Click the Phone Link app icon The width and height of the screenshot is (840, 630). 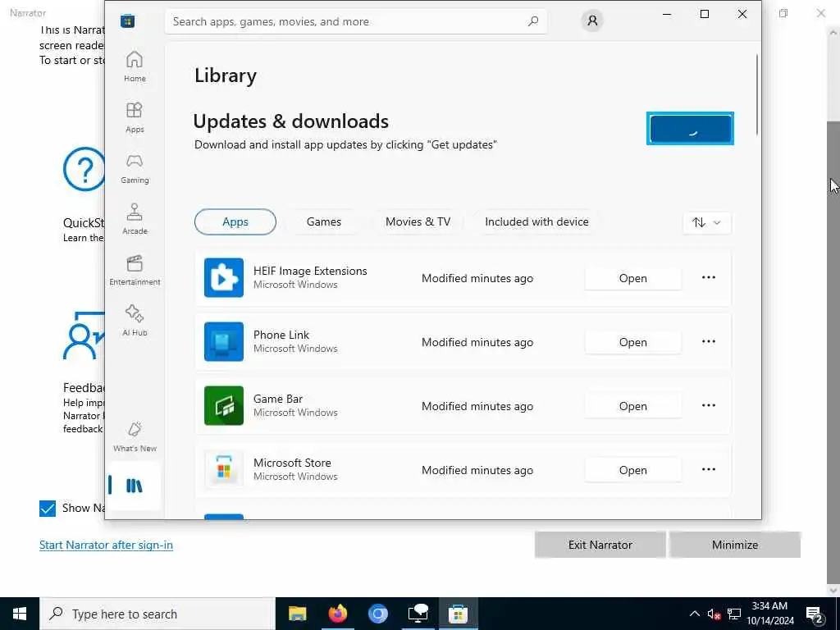pos(224,341)
